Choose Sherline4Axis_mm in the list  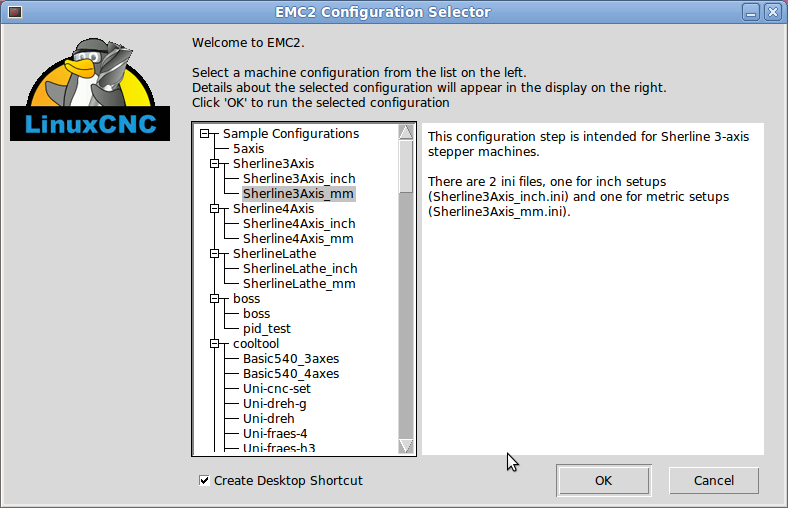299,239
